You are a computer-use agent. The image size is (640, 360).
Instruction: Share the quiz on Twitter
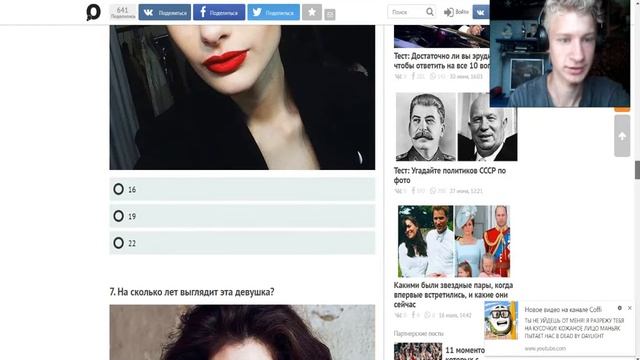pyautogui.click(x=273, y=12)
